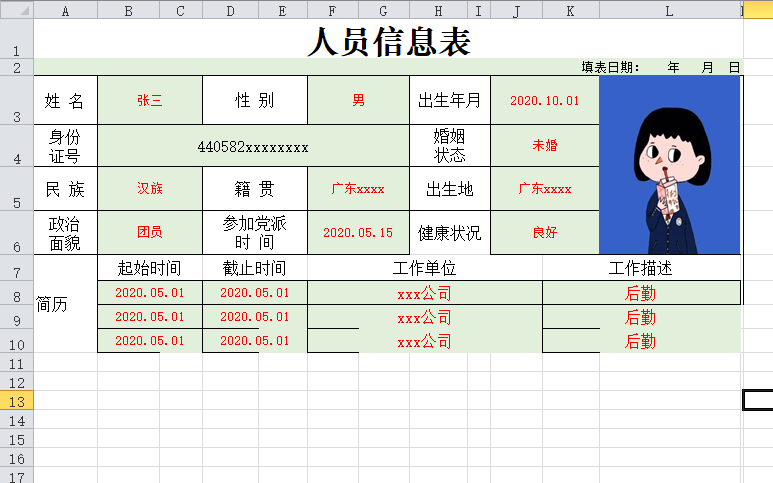Select row 11 header
This screenshot has height=483, width=773.
(17, 362)
